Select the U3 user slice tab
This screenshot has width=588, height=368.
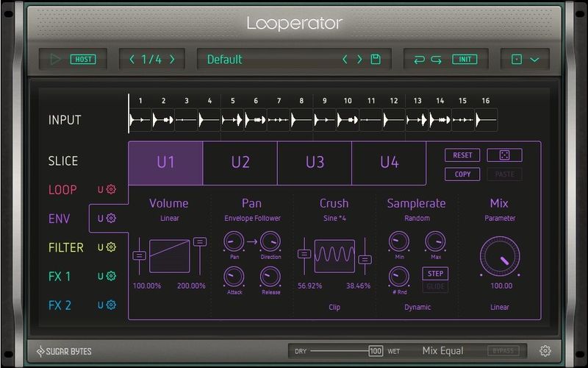click(315, 163)
